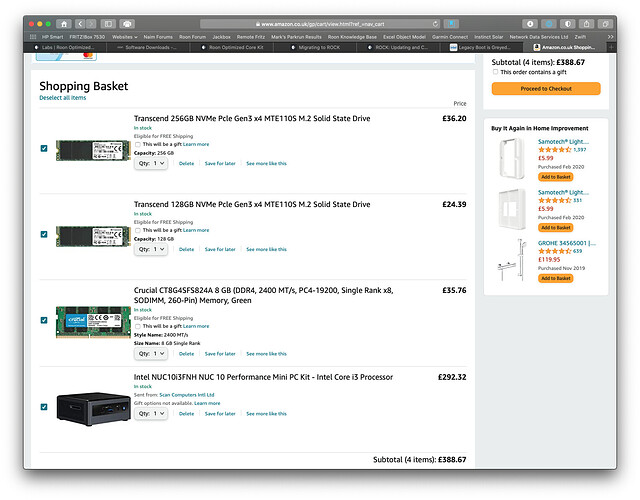Open GROHE 34565001 product link
The width and height of the screenshot is (640, 500).
point(567,243)
